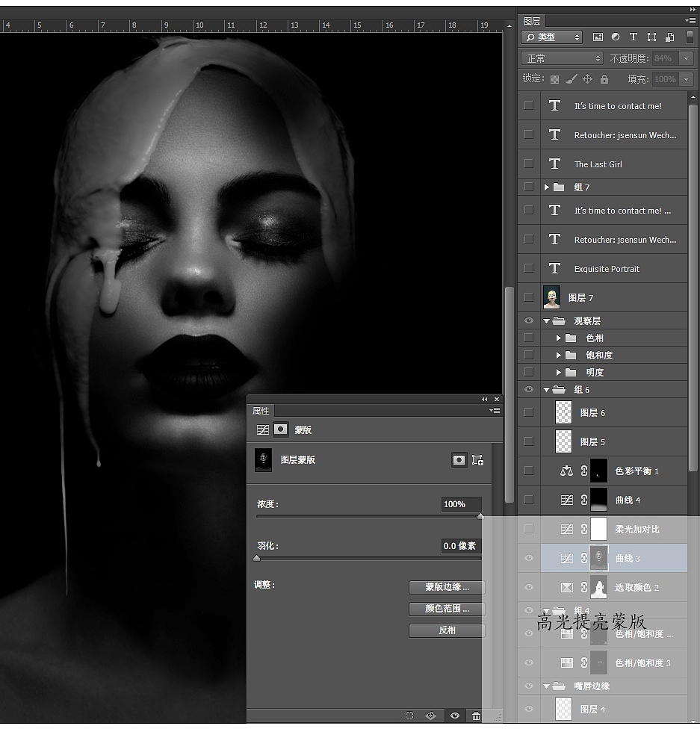This screenshot has height=729, width=700.
Task: Toggle mask visibility eye in Properties panel
Action: click(x=454, y=716)
